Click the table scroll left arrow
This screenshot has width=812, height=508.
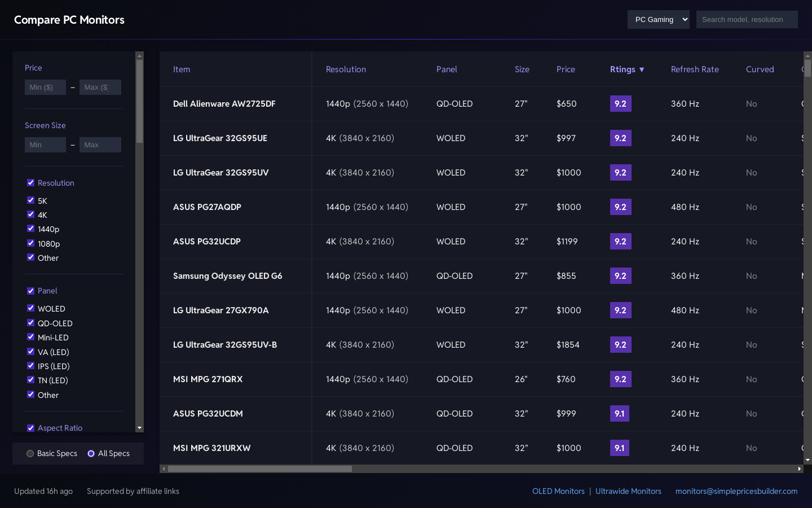tap(164, 469)
